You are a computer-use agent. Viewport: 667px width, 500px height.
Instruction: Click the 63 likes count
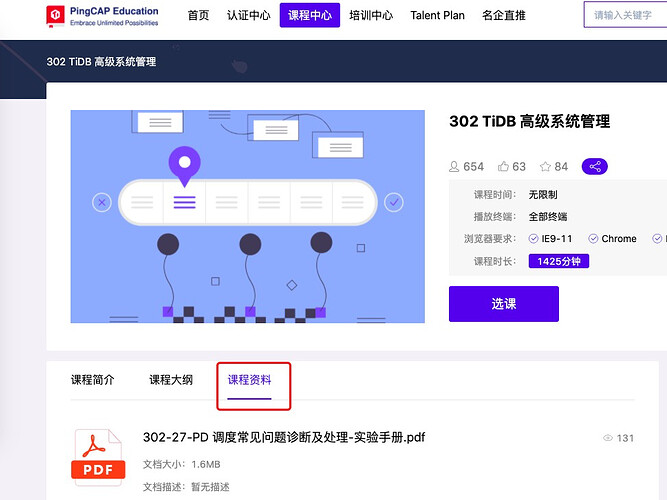[x=519, y=166]
